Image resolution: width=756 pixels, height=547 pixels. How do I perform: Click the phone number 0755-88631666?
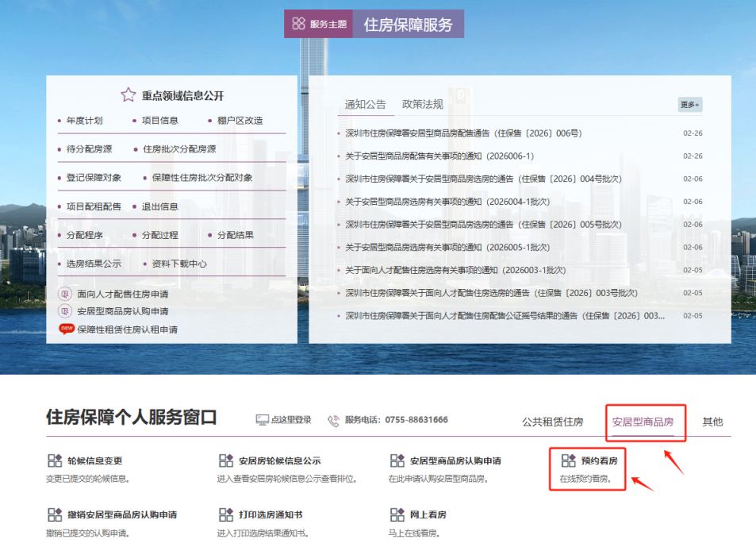point(416,420)
